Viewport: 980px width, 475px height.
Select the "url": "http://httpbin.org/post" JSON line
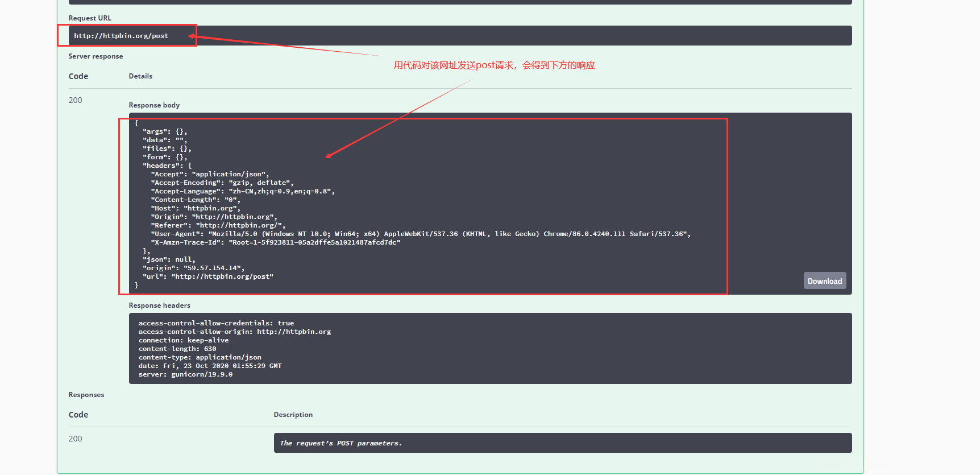point(208,276)
